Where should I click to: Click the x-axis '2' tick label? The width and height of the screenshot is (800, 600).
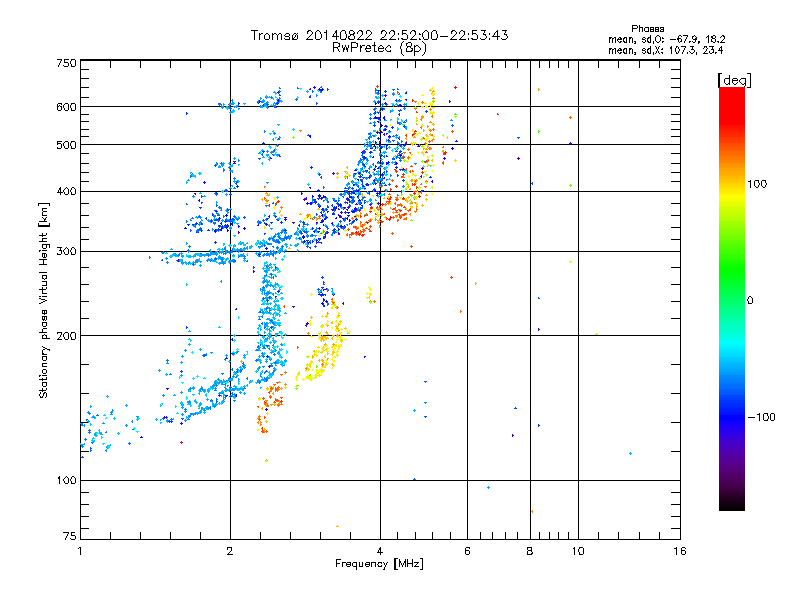click(230, 551)
